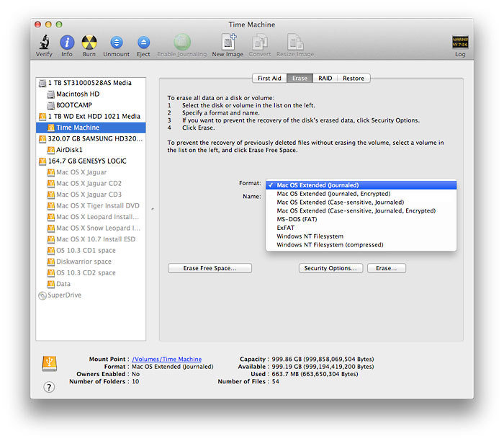Click the Verify microscope icon
Screen dimensions: 504x441
44,42
